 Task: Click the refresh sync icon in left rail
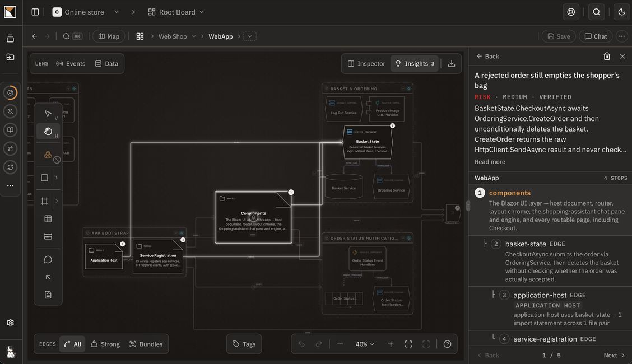click(x=11, y=167)
